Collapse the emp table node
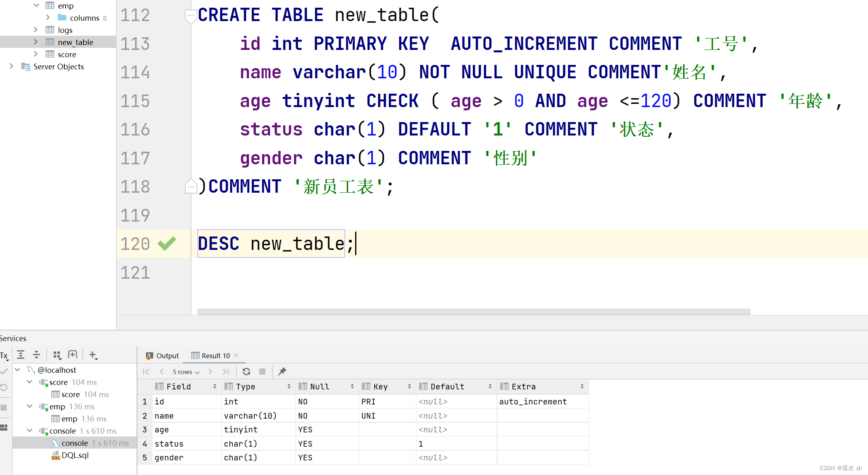This screenshot has width=868, height=475. pyautogui.click(x=36, y=5)
